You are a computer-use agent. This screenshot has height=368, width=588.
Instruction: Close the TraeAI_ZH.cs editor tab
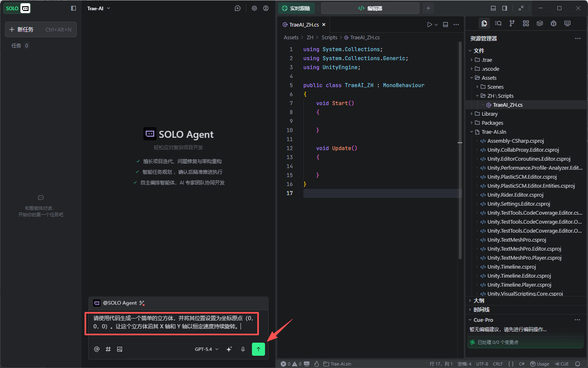point(324,25)
